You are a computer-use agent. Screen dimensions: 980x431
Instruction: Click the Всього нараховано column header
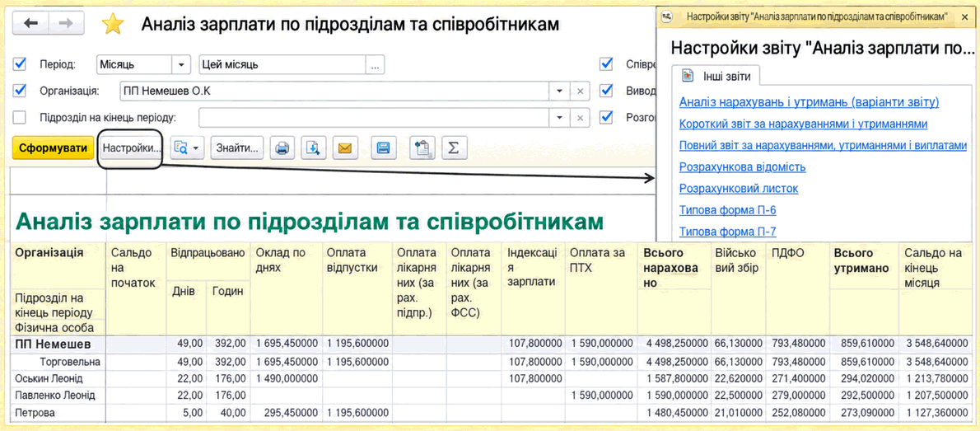[674, 268]
